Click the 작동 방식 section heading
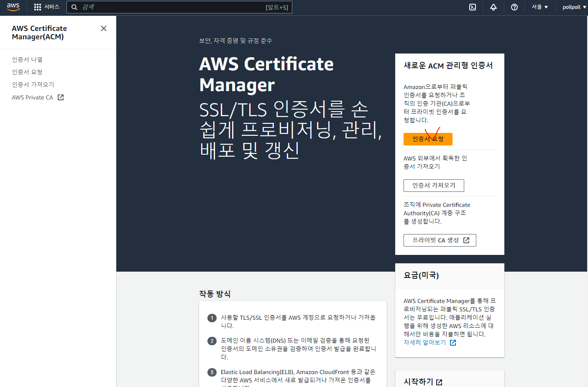 [215, 294]
